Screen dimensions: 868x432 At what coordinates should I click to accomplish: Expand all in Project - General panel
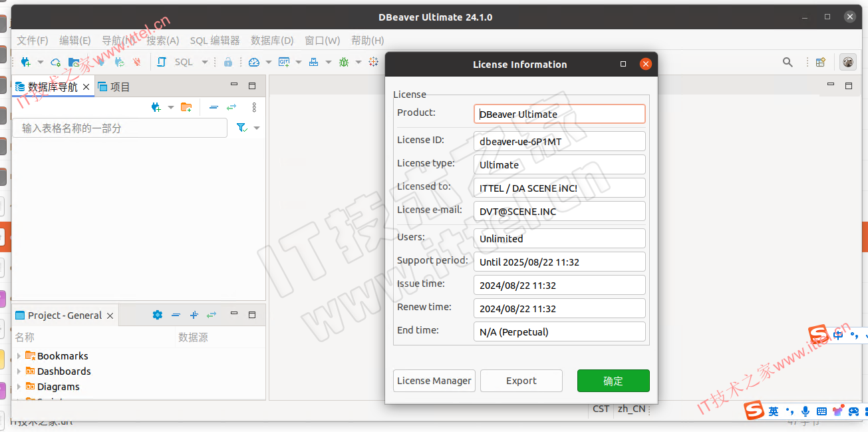(x=194, y=315)
